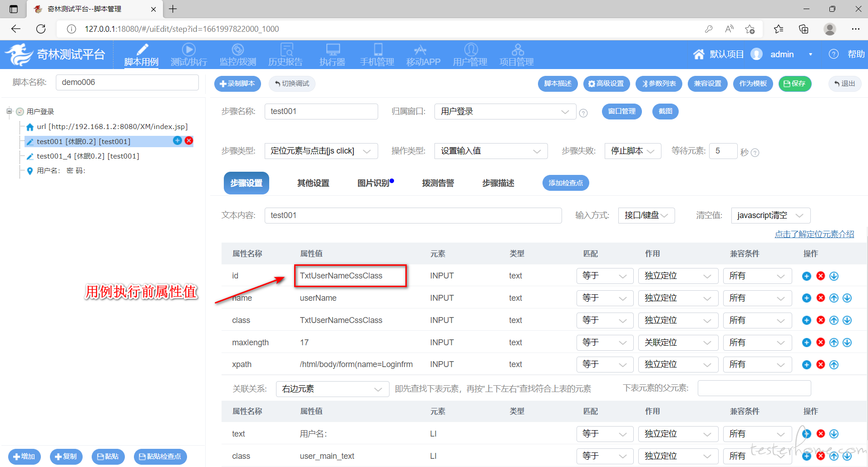Move the name attribute row up

click(834, 298)
